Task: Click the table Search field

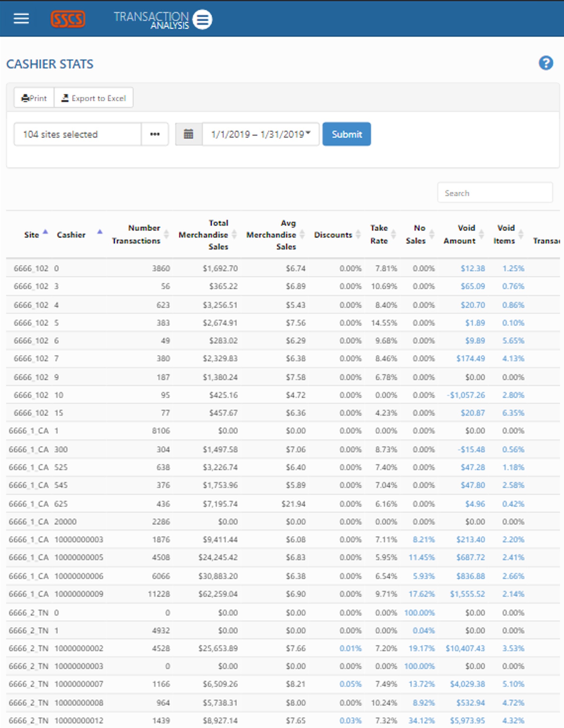Action: point(495,193)
